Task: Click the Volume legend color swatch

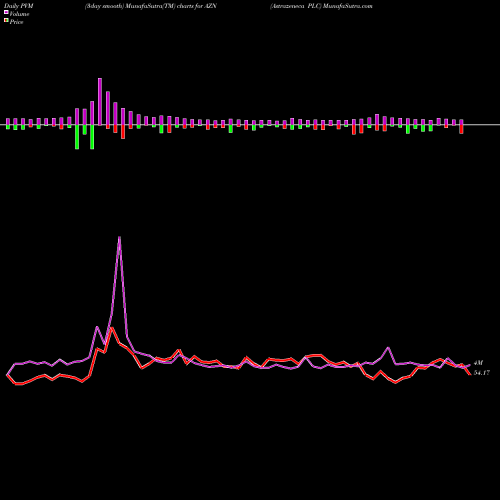Action: [6, 12]
